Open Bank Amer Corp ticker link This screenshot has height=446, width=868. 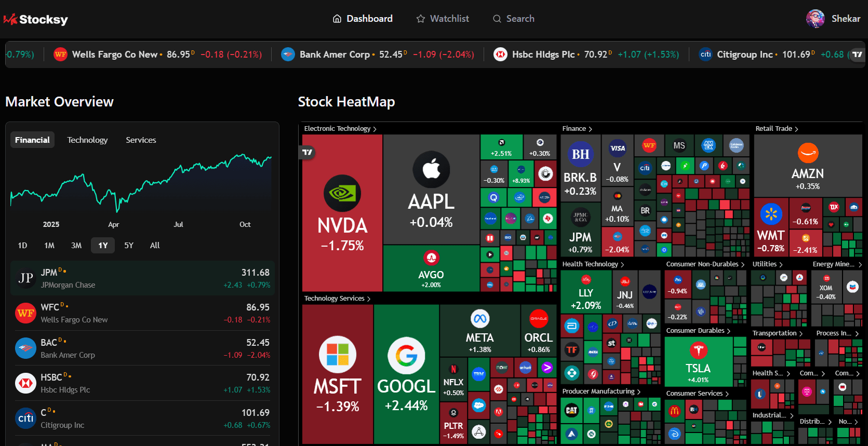pos(378,55)
